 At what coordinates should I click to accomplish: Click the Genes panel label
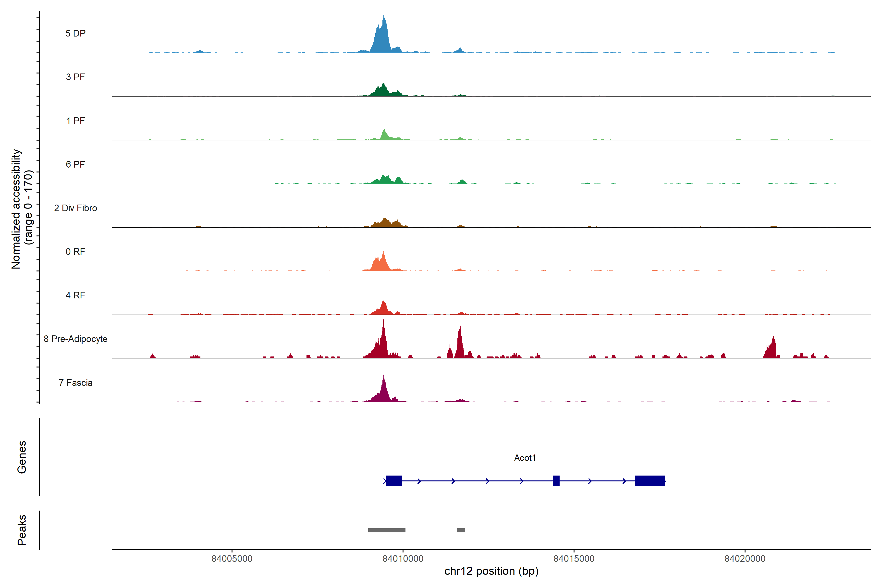point(22,457)
